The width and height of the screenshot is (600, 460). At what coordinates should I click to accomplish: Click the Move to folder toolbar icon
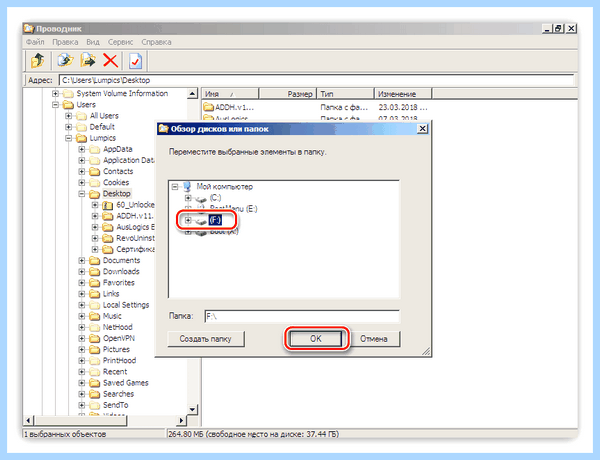click(88, 60)
